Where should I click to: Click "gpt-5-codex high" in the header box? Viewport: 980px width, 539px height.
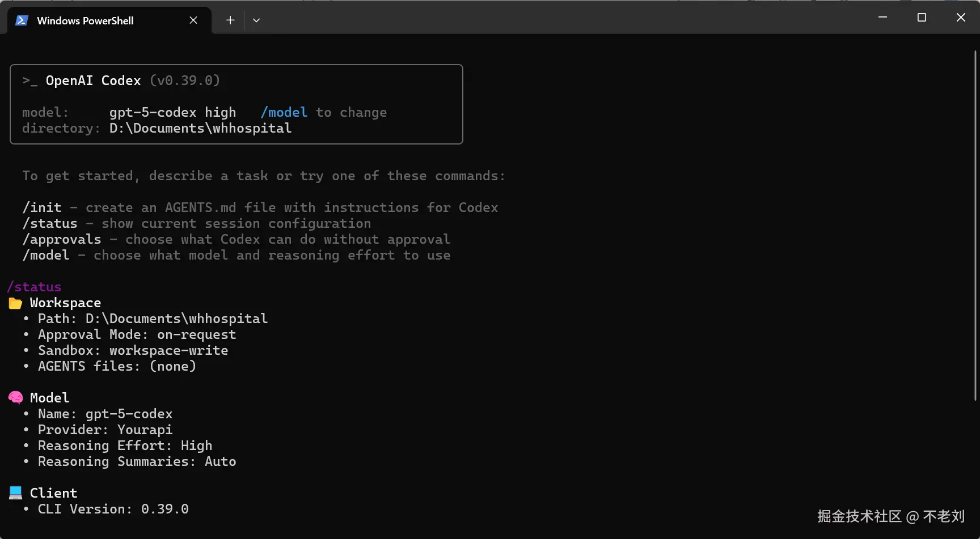[172, 112]
